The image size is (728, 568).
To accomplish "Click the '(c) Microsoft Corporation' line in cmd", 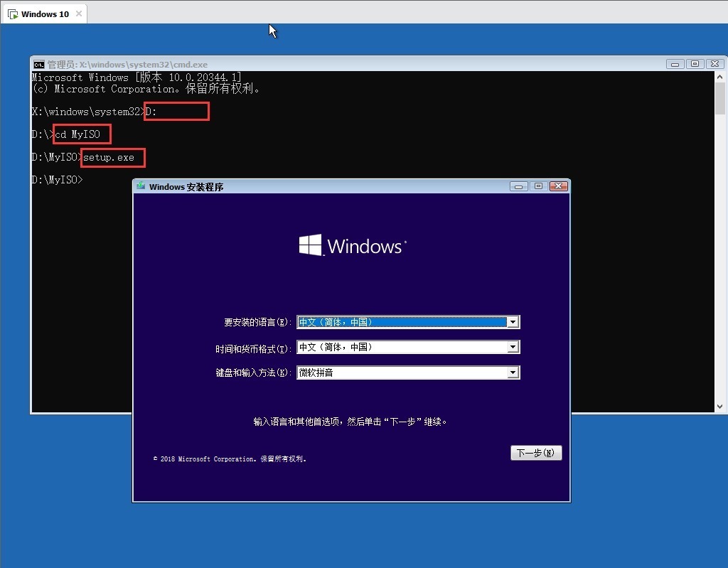I will pyautogui.click(x=146, y=89).
